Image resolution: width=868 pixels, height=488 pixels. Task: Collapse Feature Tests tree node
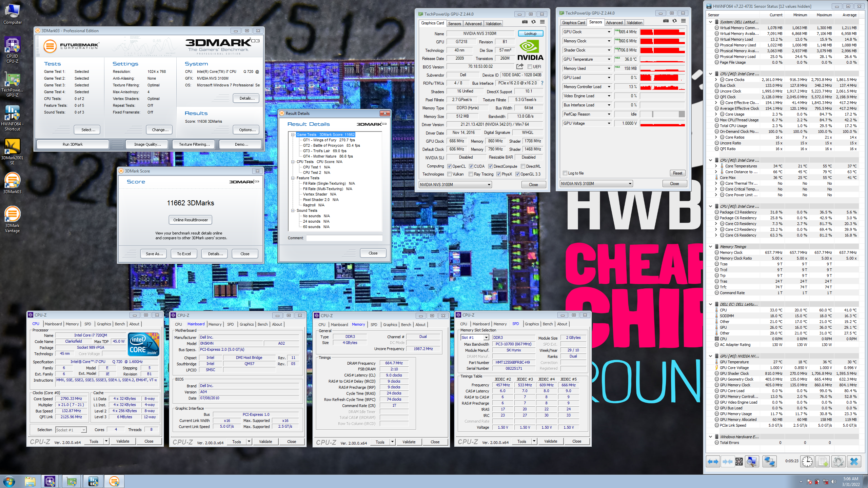[293, 178]
